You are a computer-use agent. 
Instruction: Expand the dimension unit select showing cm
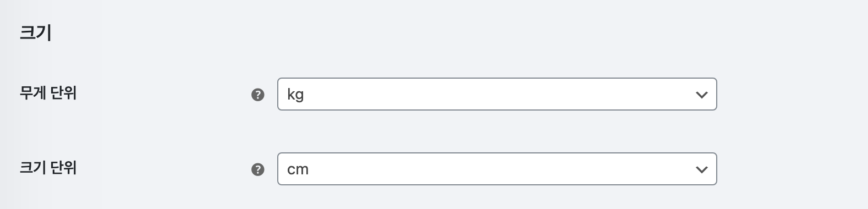(x=497, y=169)
